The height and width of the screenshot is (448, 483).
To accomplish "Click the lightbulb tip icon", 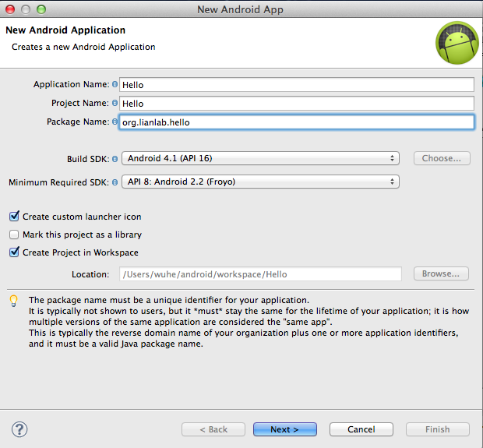I will 13,301.
